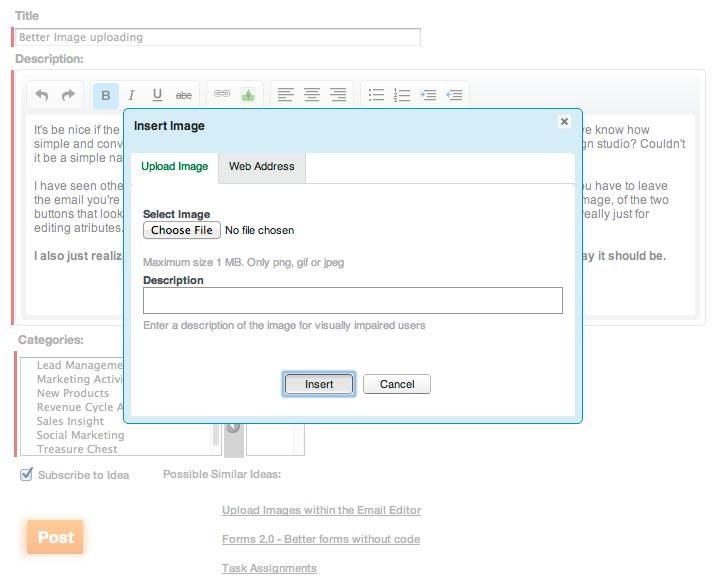715x581 pixels.
Task: Select the Upload Image tab
Action: (175, 167)
